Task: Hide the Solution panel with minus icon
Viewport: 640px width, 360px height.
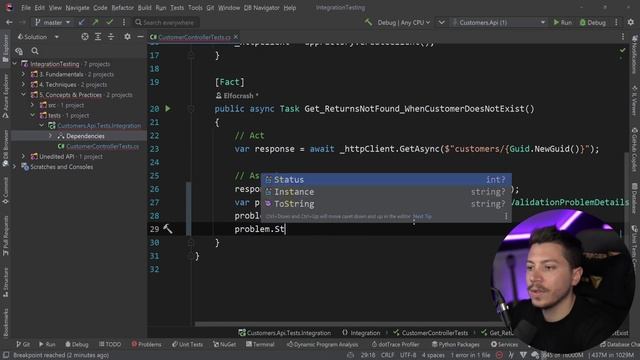Action: (x=140, y=37)
